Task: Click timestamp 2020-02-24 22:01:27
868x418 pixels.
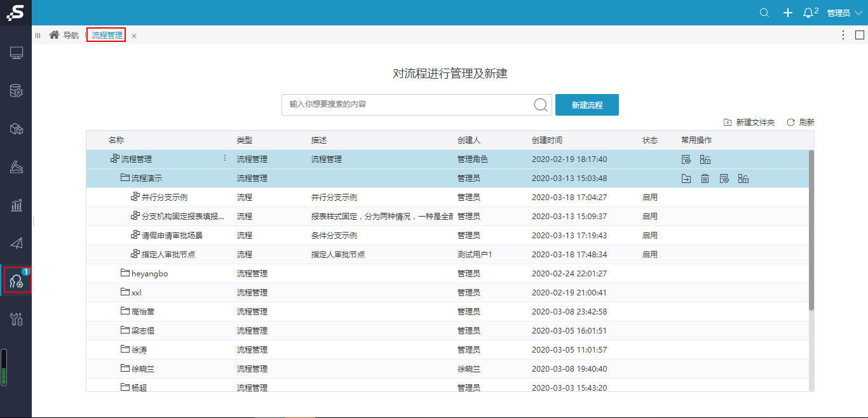Action: pos(569,274)
